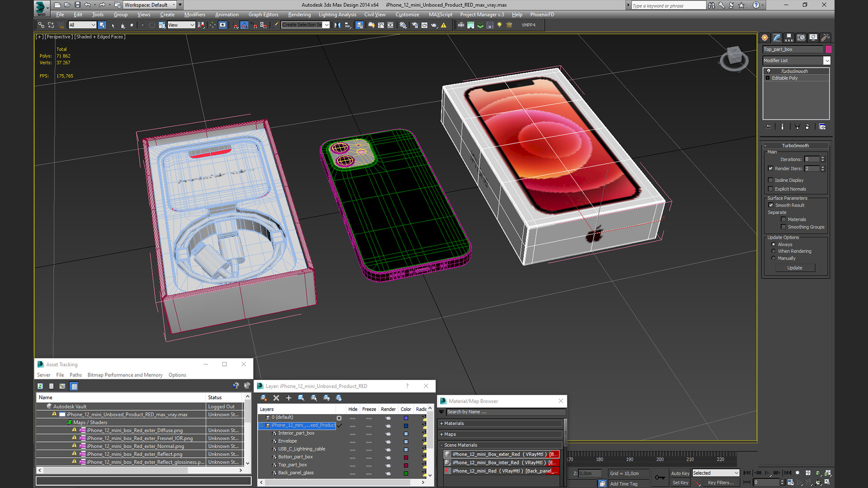Click the Mirror tool in main toolbar
This screenshot has width=868, height=488.
pos(337,25)
